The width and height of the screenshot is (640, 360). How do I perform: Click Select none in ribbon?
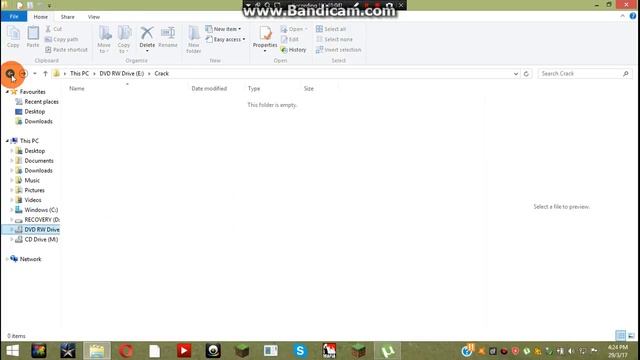(334, 39)
